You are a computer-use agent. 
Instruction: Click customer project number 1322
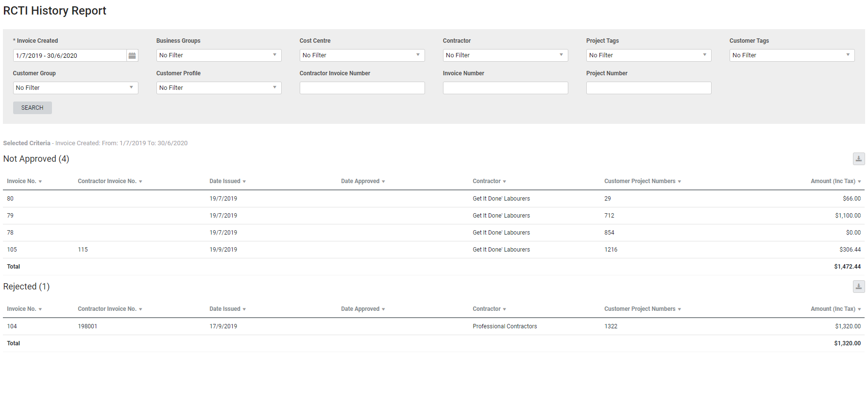pyautogui.click(x=611, y=326)
